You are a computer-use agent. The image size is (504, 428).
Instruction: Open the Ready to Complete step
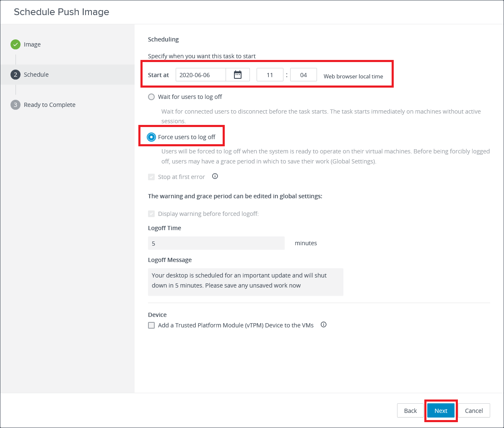click(49, 105)
